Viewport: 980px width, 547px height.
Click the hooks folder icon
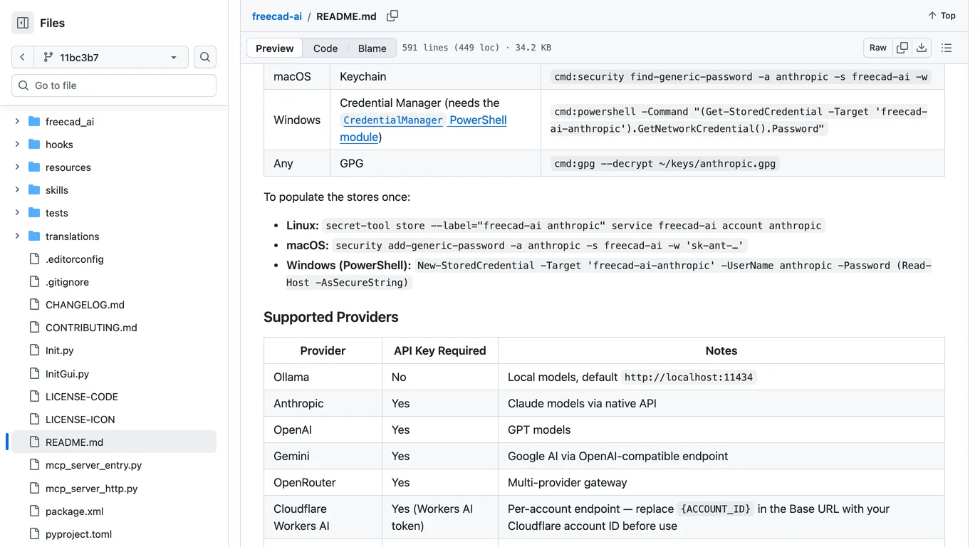(34, 145)
